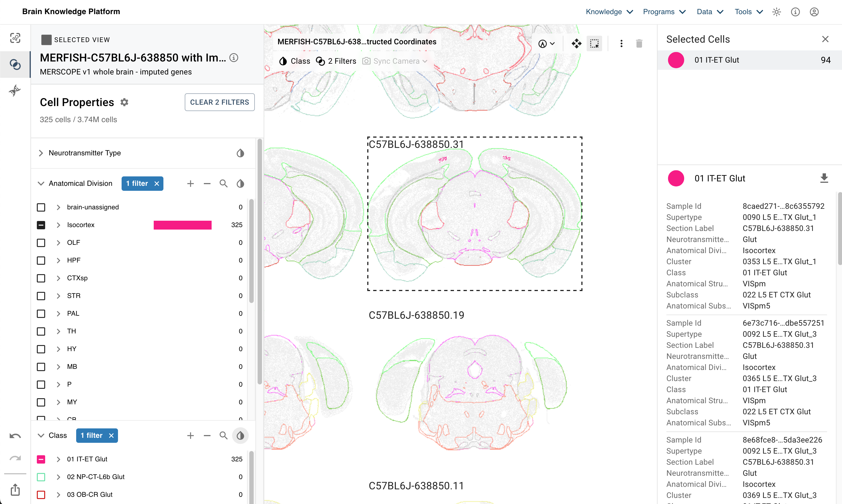Close the Selected Cells panel
Viewport: 842px width, 504px height.
pos(825,39)
